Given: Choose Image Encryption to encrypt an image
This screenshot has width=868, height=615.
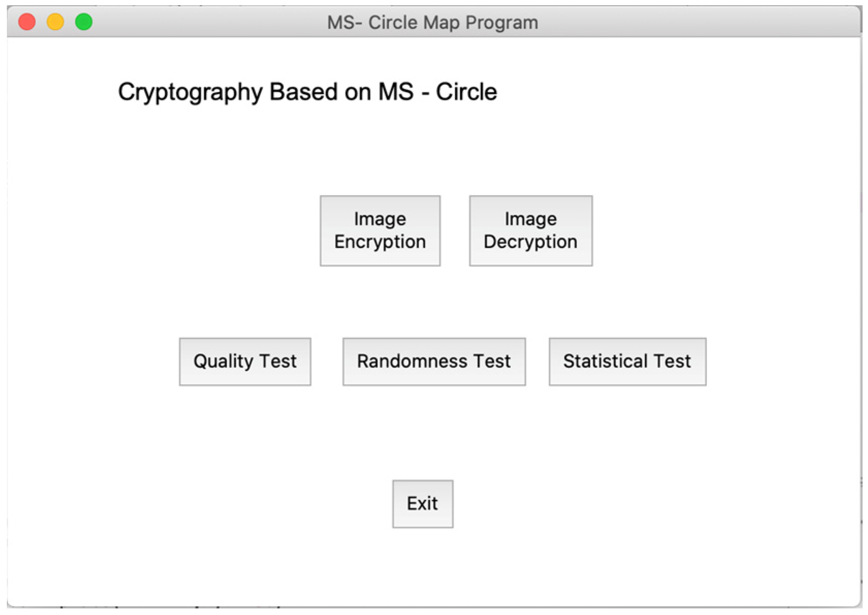Looking at the screenshot, I should point(380,231).
